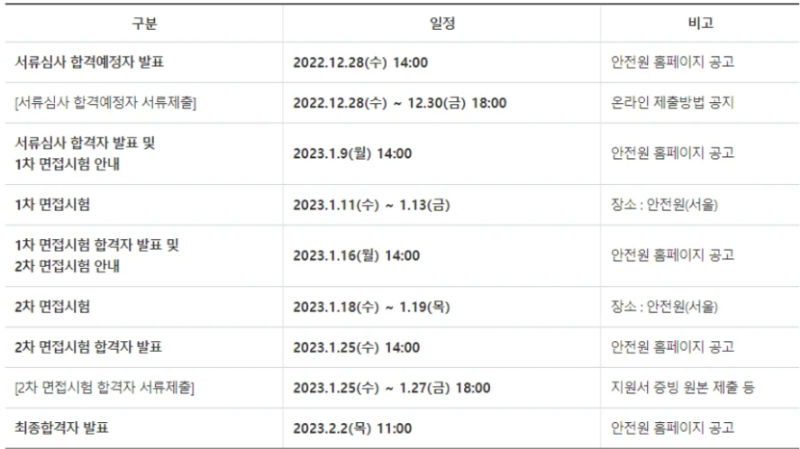
Task: Click 온라인 제출방법 공지 note
Action: pos(674,103)
